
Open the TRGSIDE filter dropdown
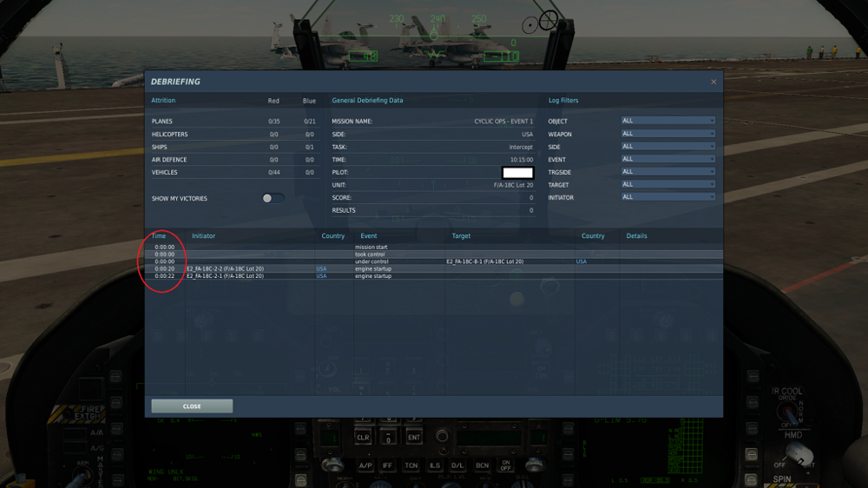667,172
